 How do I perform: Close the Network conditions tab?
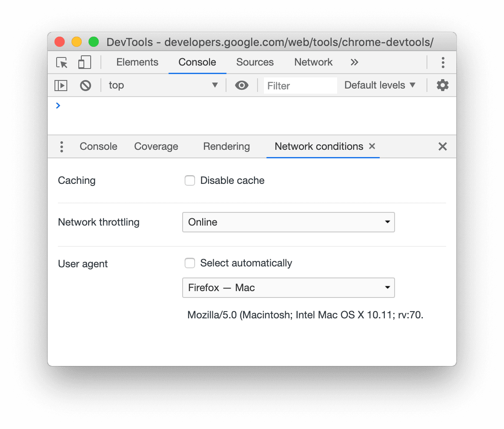372,146
